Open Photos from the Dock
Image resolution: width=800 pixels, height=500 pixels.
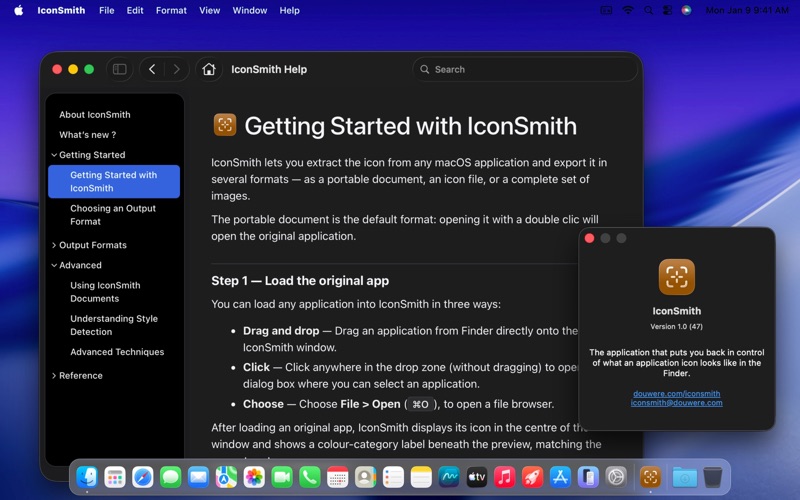coord(254,477)
